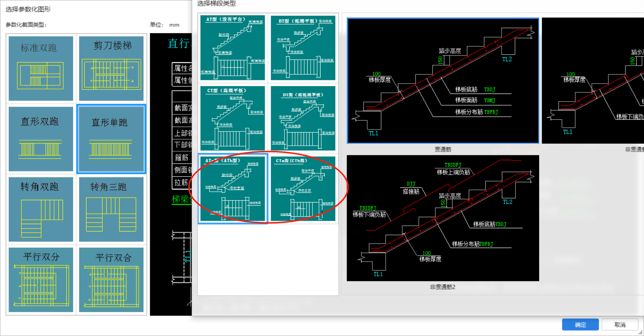Confirm with the 确定 button
The width and height of the screenshot is (644, 336).
click(x=580, y=325)
